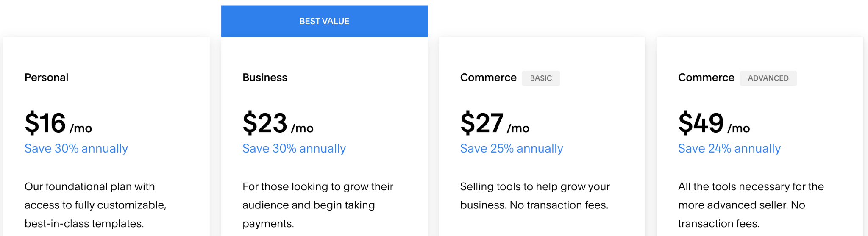Click the BASIC badge
This screenshot has width=868, height=236.
point(541,78)
